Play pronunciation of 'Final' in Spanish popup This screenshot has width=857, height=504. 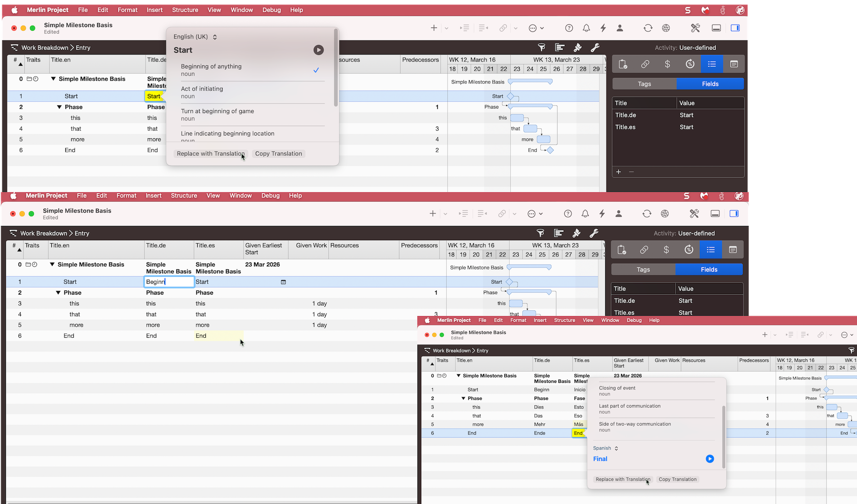[x=710, y=459]
